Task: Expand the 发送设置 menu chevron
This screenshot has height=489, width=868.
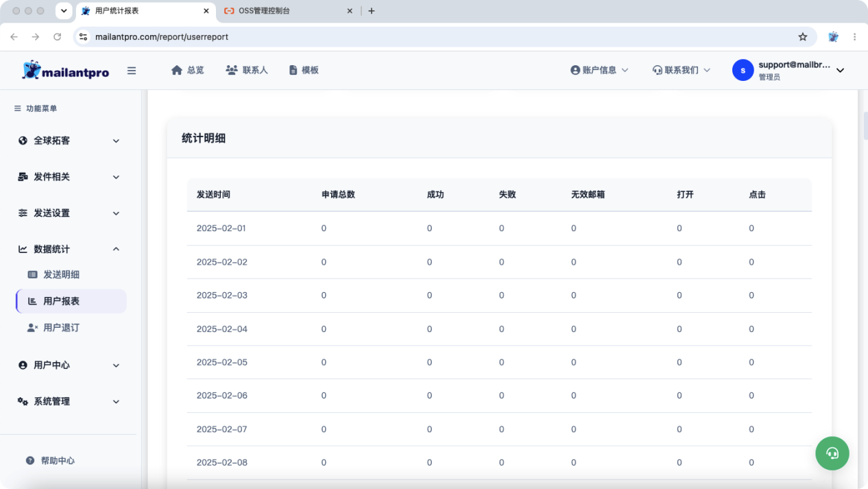Action: point(116,213)
